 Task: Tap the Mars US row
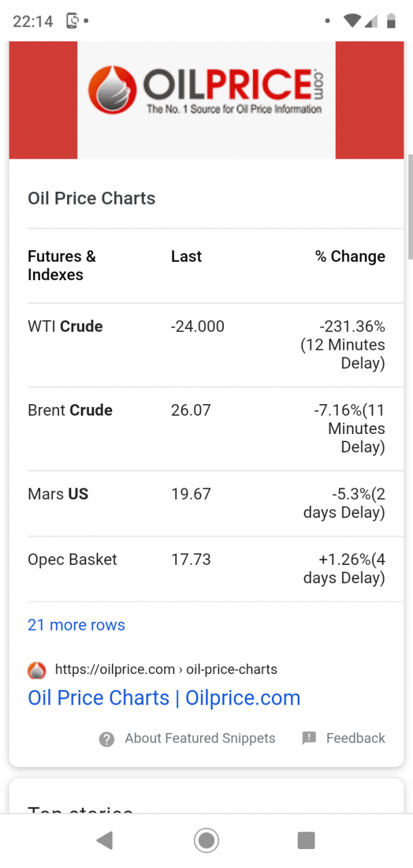coord(206,503)
